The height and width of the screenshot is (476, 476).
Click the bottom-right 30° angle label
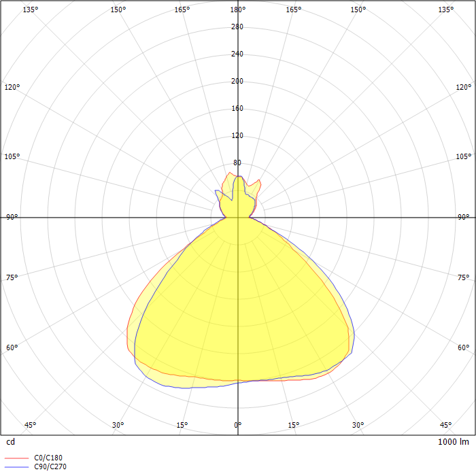pos(358,425)
